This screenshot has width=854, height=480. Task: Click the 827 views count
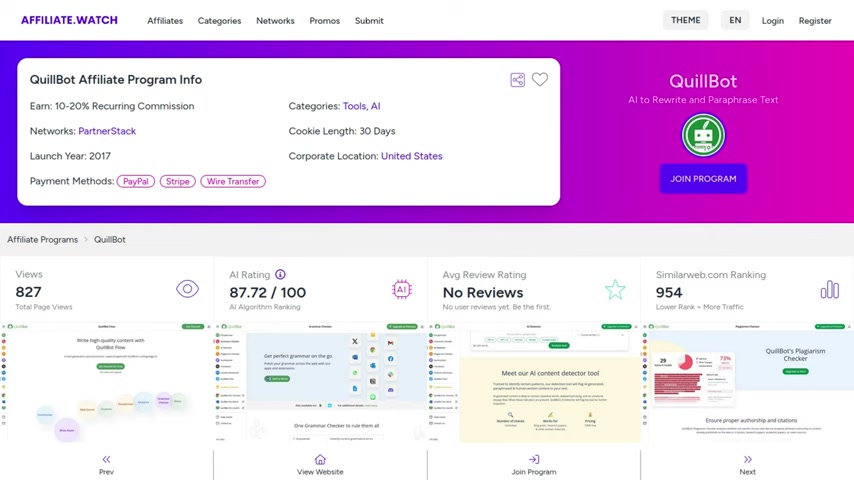click(28, 292)
